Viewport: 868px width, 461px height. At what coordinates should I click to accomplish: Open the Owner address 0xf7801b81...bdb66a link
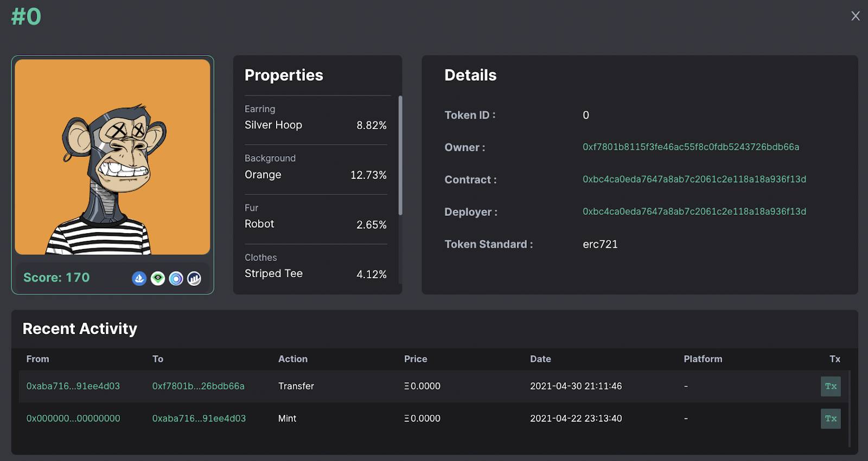tap(691, 147)
